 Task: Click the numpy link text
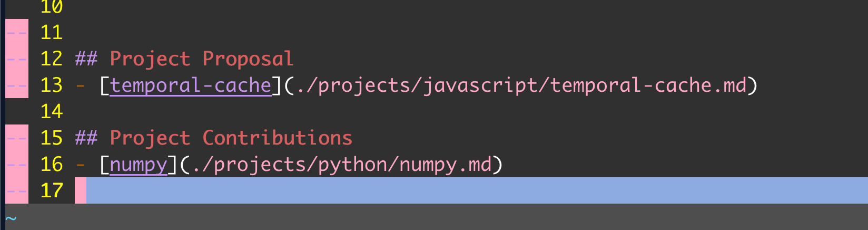point(139,165)
